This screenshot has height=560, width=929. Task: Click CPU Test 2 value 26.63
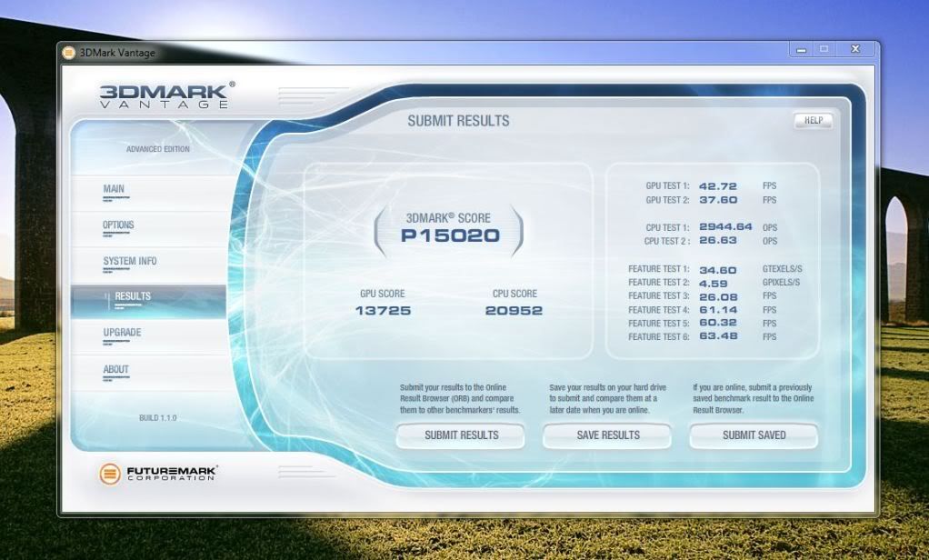point(717,241)
